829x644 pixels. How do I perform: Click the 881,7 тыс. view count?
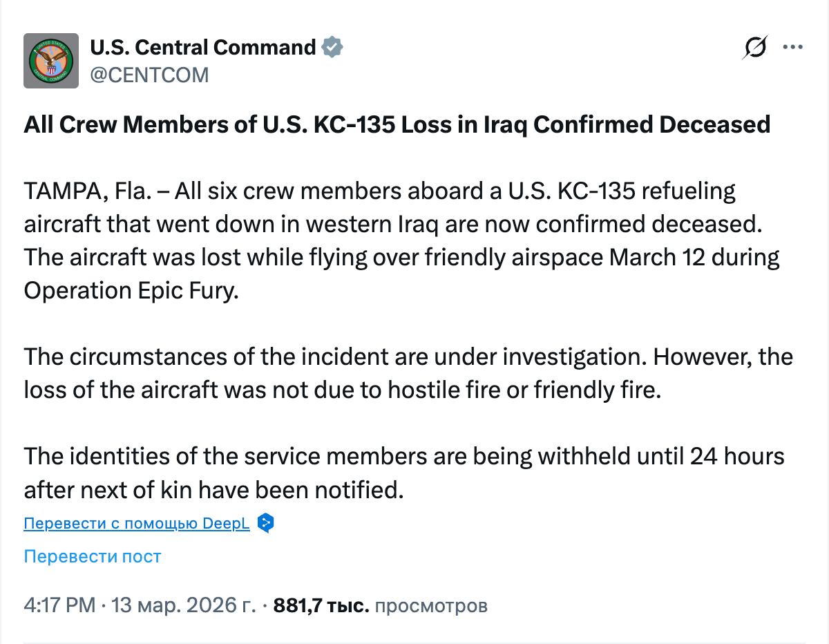[321, 605]
